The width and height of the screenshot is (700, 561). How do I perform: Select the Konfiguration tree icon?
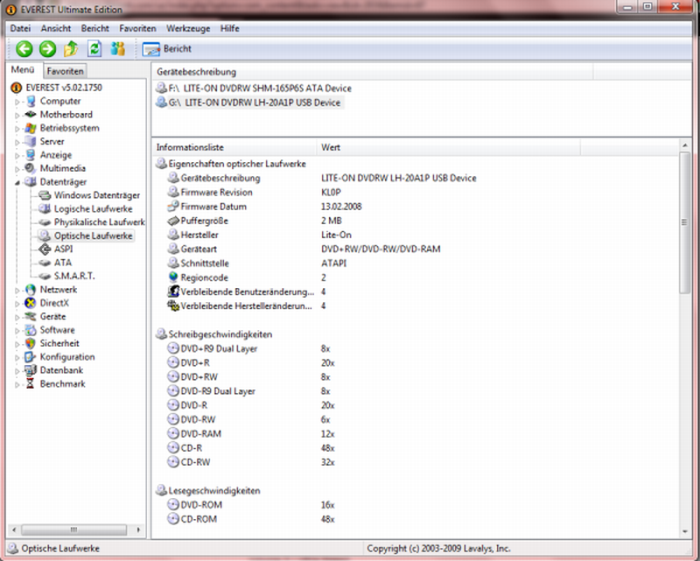coord(30,357)
